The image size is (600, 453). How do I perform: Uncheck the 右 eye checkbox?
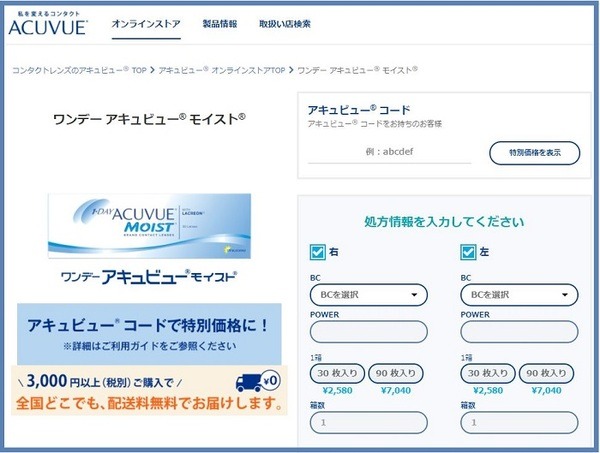tap(317, 252)
